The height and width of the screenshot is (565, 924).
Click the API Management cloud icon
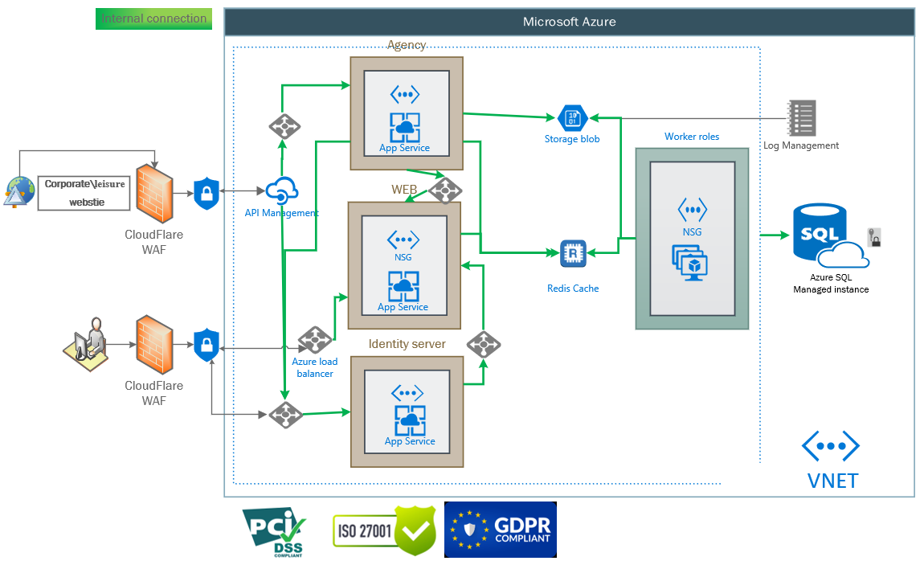coord(281,190)
